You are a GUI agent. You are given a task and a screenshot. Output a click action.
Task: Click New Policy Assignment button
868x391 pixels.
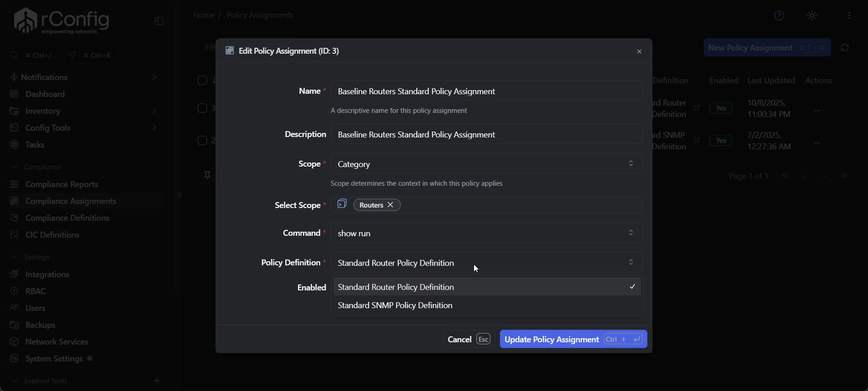767,48
